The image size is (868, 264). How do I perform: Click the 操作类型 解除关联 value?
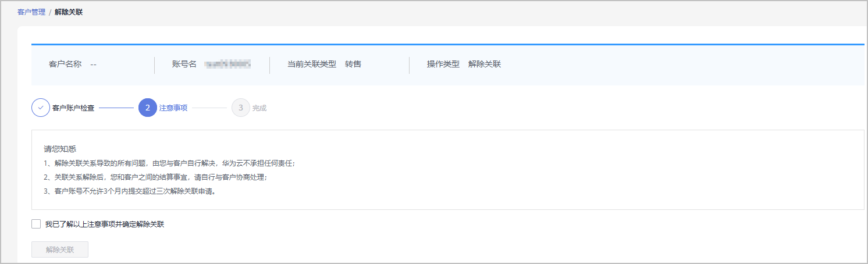coord(485,64)
